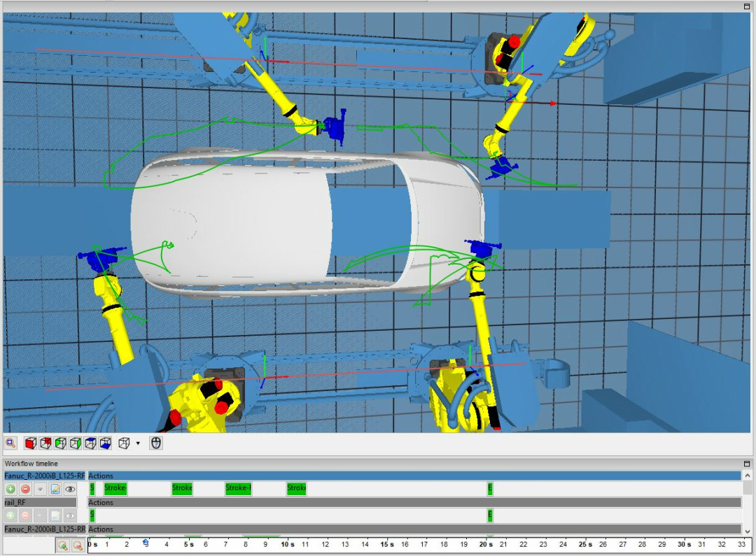Remove action from Fanuc_R-2000iB_L125-RF row
756x556 pixels.
26,489
